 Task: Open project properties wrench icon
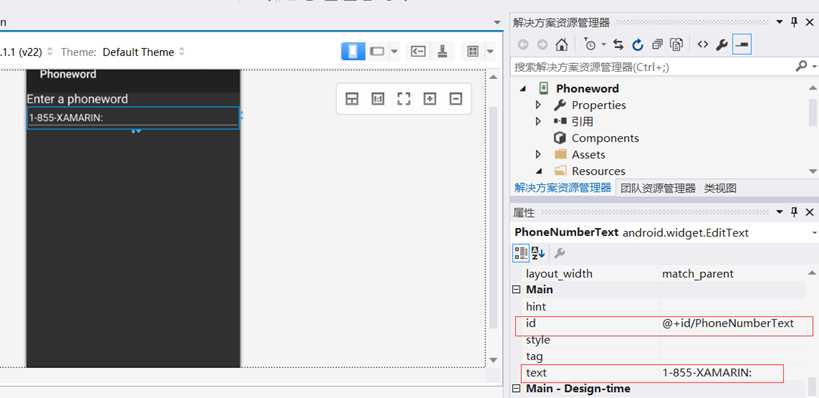click(722, 45)
